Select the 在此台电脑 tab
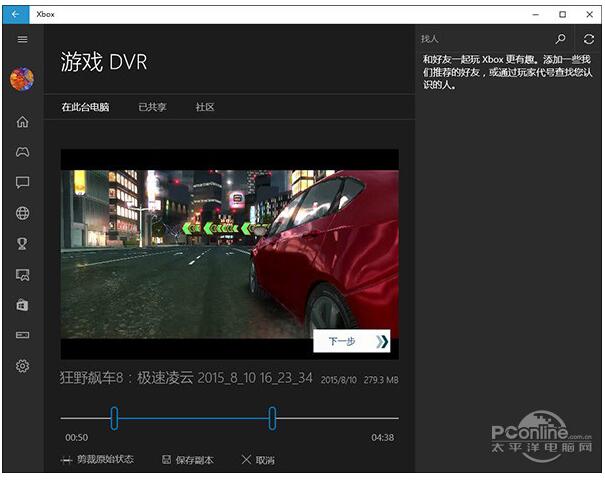 pos(85,107)
